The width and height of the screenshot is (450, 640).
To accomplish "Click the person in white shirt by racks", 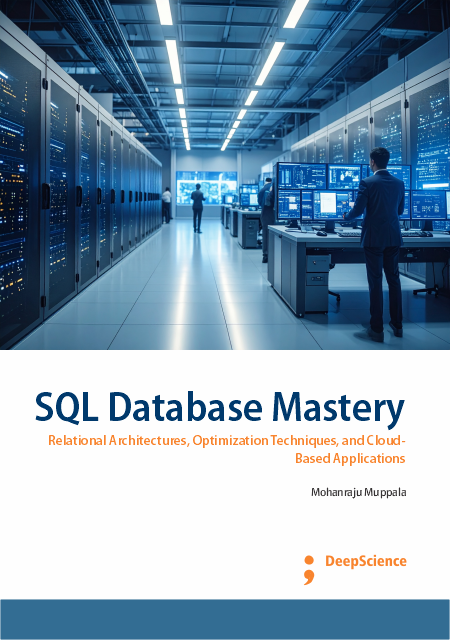I will (x=167, y=205).
